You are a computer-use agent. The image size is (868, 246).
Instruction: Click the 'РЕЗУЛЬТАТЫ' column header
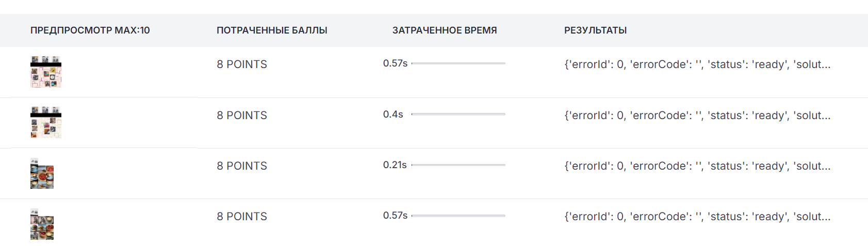[x=595, y=30]
